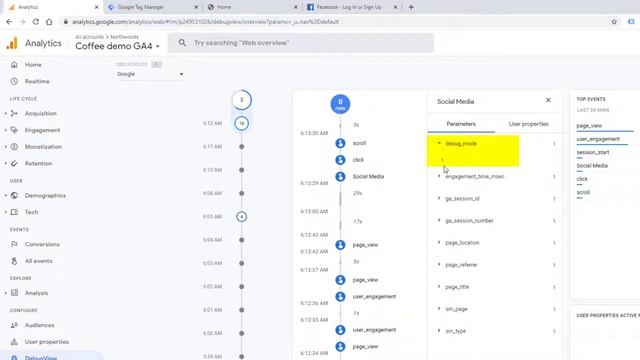Select the scroll event icon in timeline

tap(340, 143)
